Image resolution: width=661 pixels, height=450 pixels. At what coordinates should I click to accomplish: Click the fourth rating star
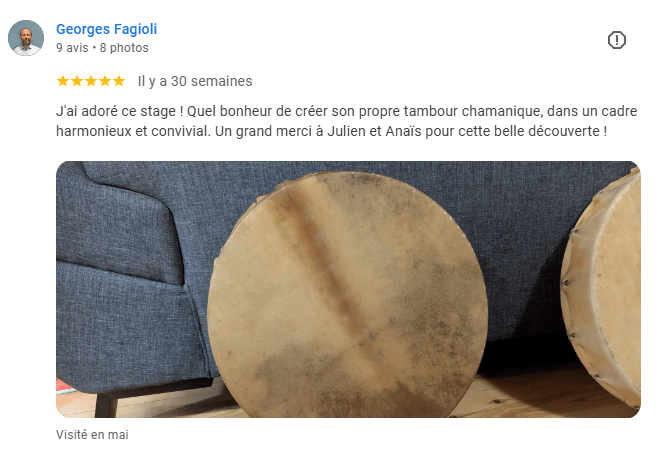point(105,81)
